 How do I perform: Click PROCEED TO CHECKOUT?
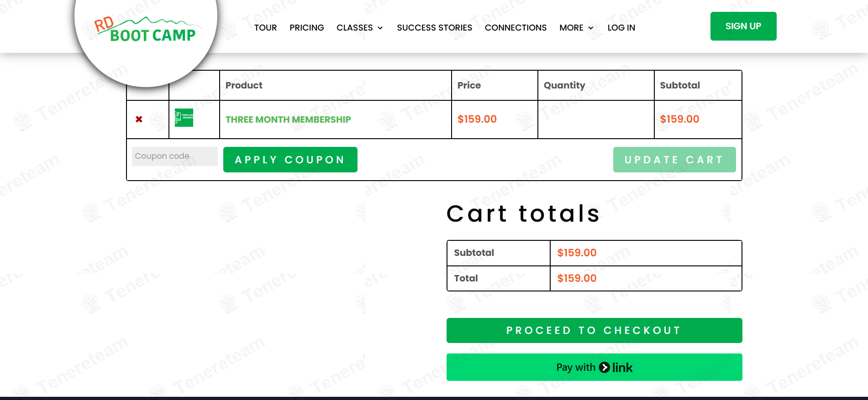point(594,330)
